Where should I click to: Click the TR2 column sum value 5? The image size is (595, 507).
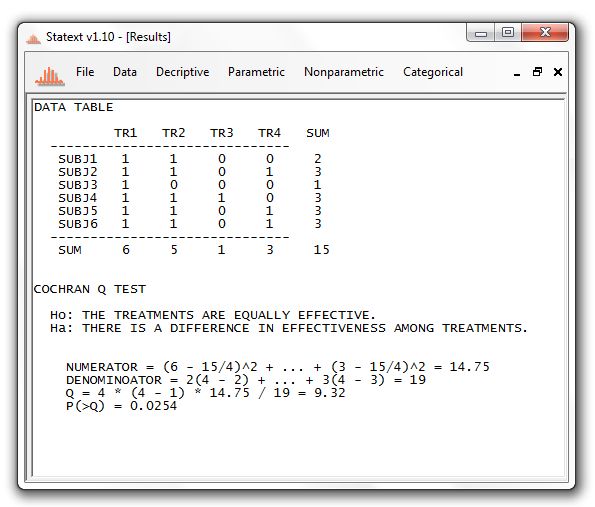click(174, 250)
